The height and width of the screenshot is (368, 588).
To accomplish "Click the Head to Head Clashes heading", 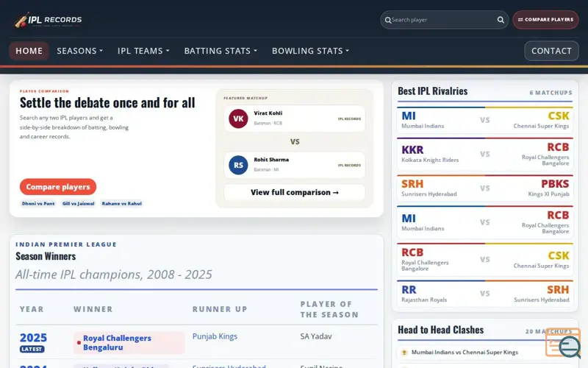I will point(440,330).
